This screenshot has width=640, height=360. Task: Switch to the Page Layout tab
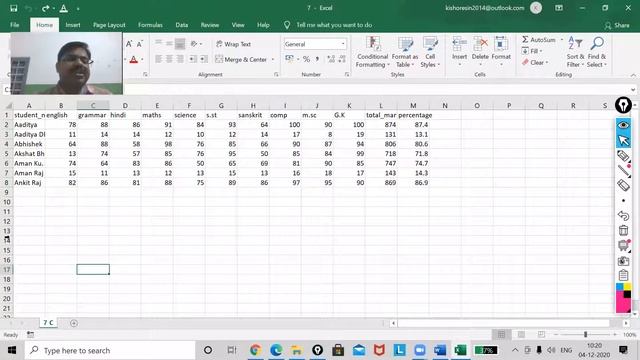coord(109,25)
